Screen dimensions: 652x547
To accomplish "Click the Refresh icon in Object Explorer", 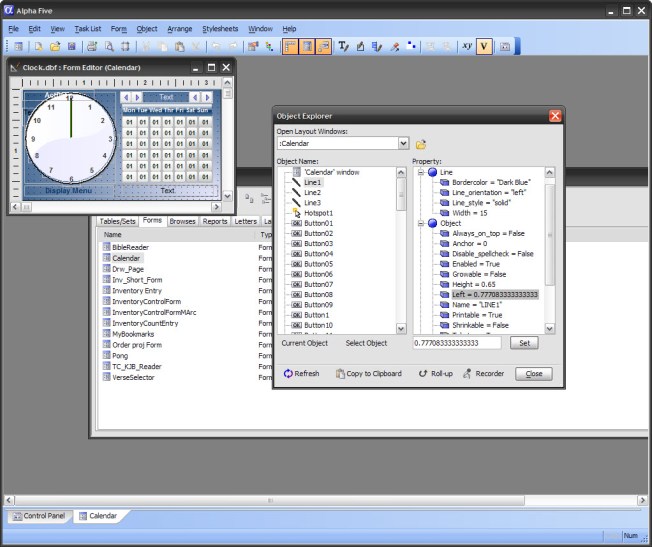I will (288, 374).
